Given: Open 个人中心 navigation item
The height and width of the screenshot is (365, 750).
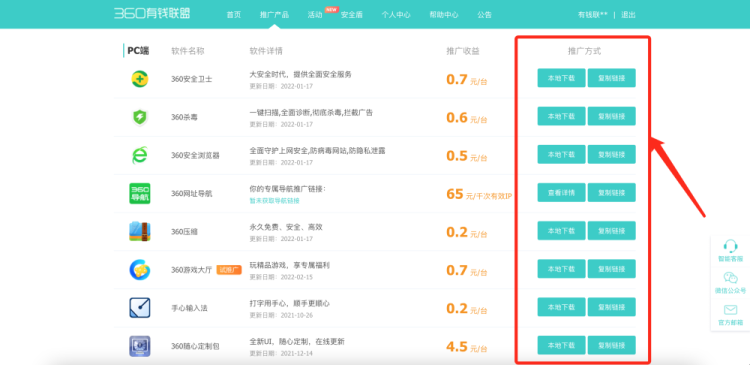Looking at the screenshot, I should pyautogui.click(x=396, y=15).
